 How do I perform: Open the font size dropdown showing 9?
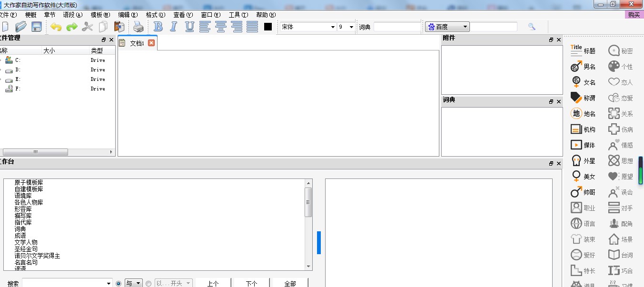click(x=351, y=27)
